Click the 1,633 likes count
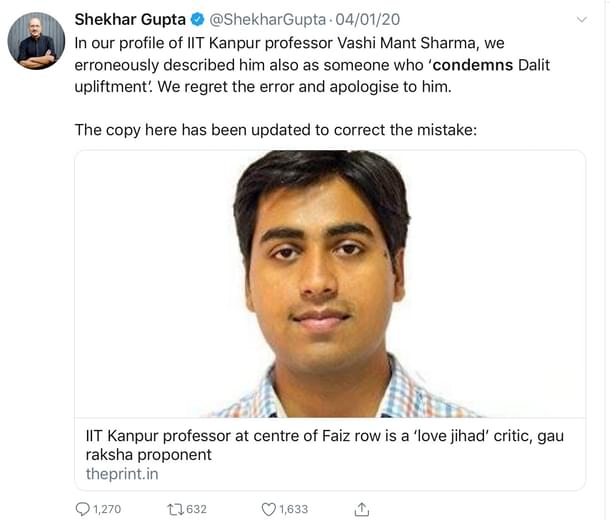 click(x=293, y=509)
